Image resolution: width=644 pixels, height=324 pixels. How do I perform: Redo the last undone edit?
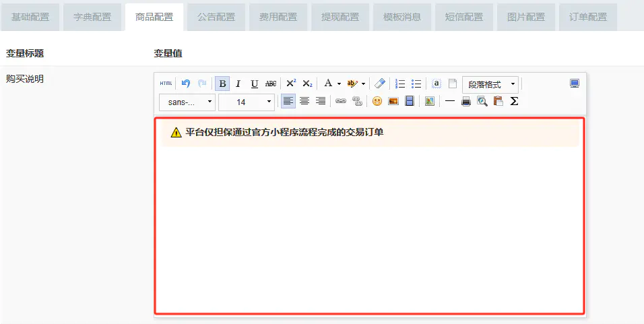coord(202,84)
